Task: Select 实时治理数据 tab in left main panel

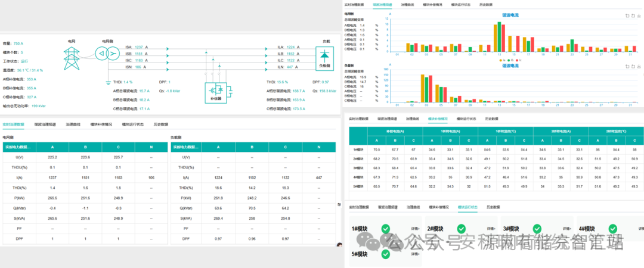Action: point(14,124)
